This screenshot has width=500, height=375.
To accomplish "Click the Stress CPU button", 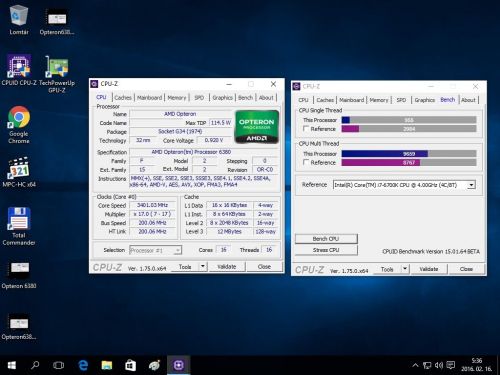I will coord(326,250).
